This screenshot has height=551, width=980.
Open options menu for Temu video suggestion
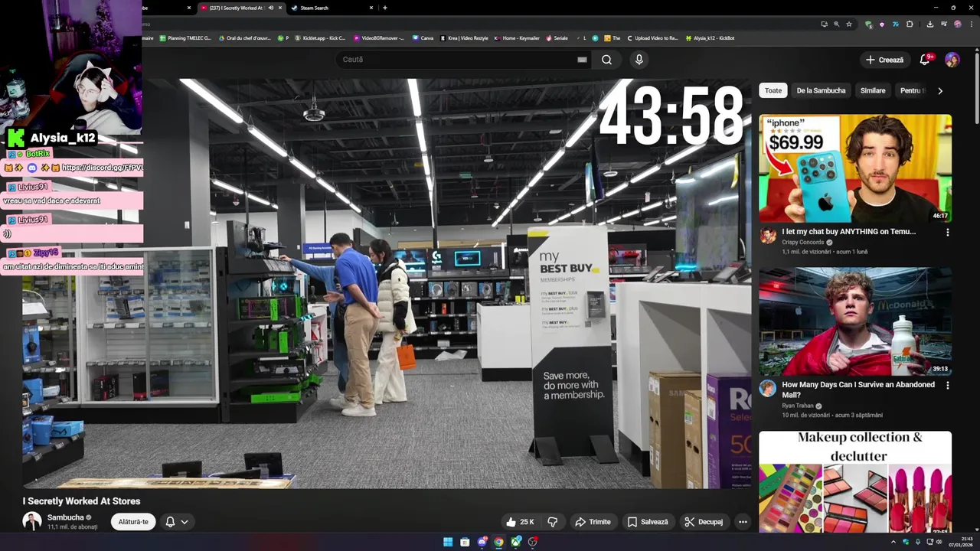pos(947,233)
